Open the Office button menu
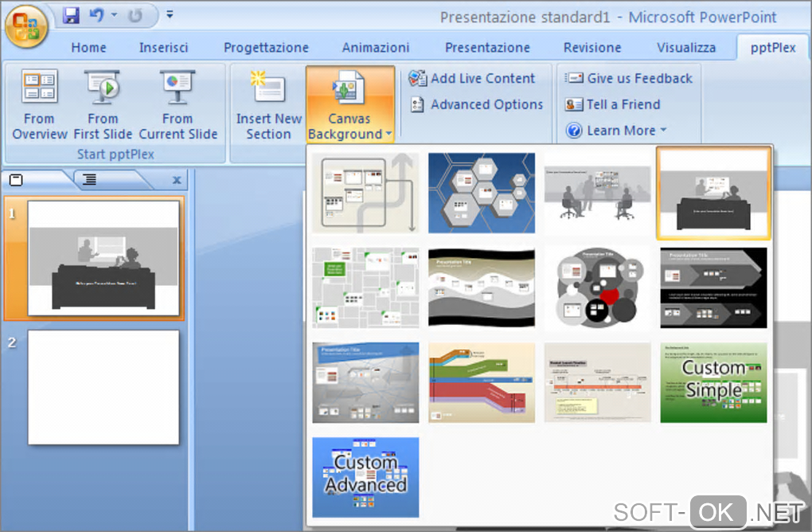 26,25
